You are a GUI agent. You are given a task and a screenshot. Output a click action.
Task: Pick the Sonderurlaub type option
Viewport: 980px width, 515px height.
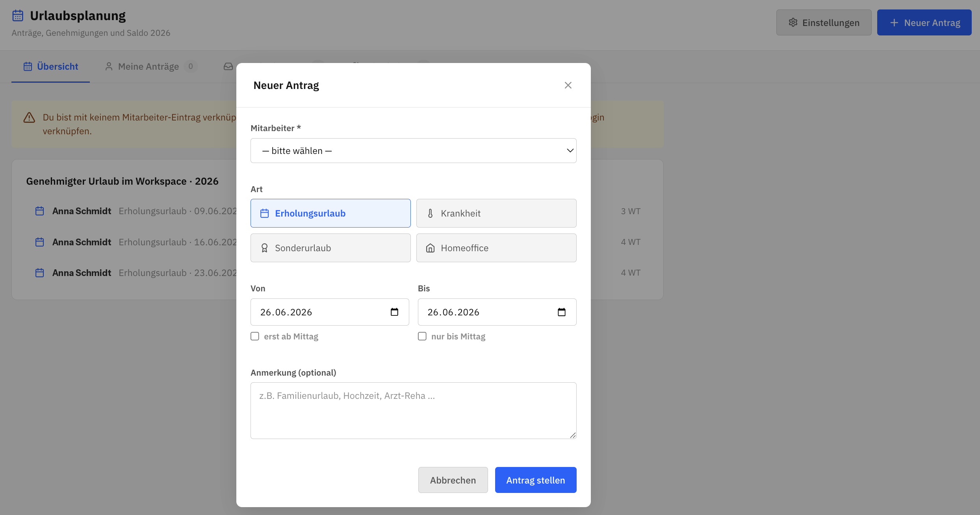330,248
